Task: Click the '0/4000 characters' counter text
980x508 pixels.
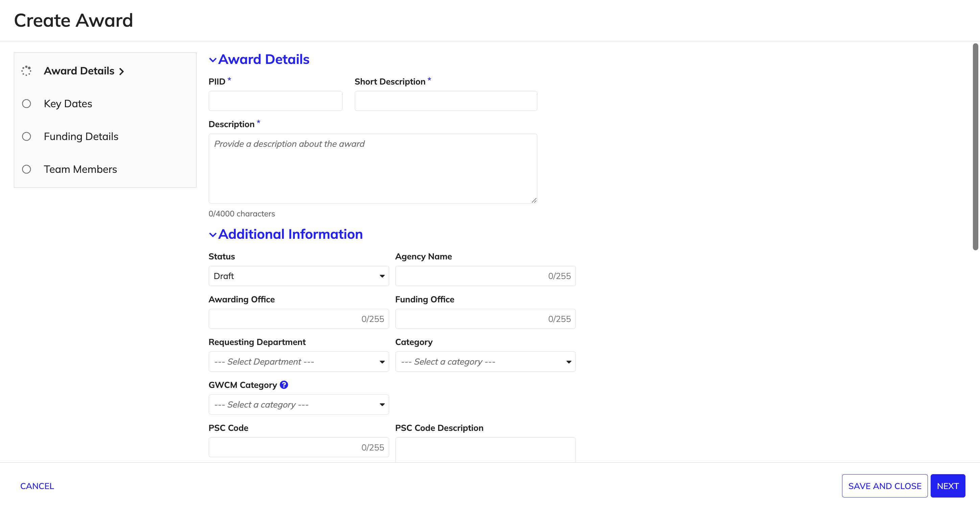Action: [241, 214]
